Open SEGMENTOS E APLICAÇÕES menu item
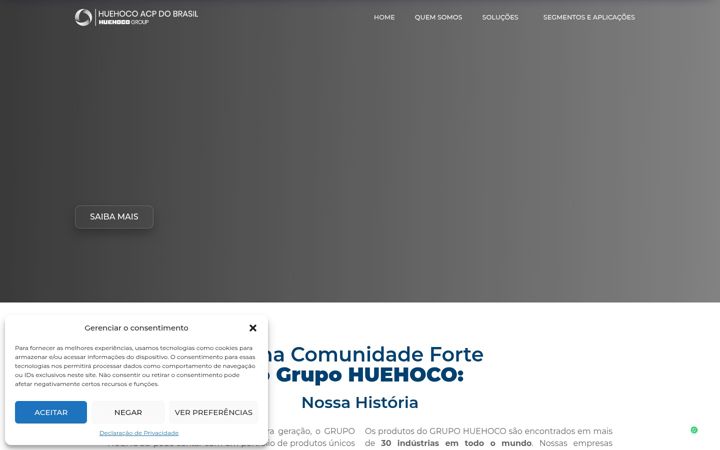Image resolution: width=720 pixels, height=450 pixels. click(589, 17)
